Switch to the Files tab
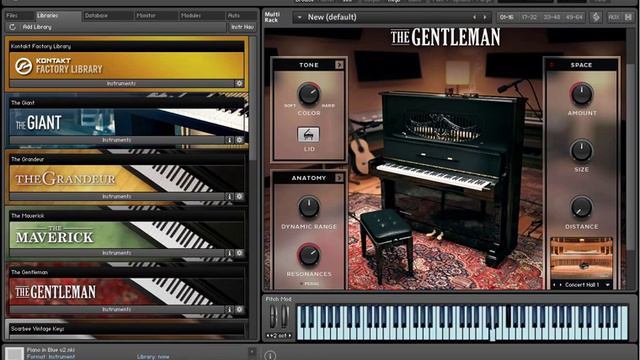The height and width of the screenshot is (360, 640). click(x=19, y=16)
